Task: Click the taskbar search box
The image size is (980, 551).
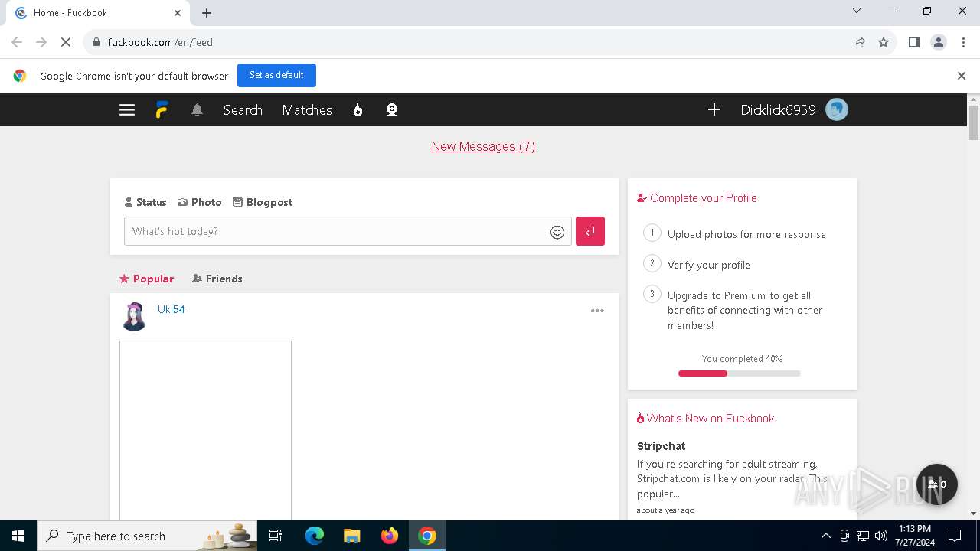Action: click(x=149, y=536)
